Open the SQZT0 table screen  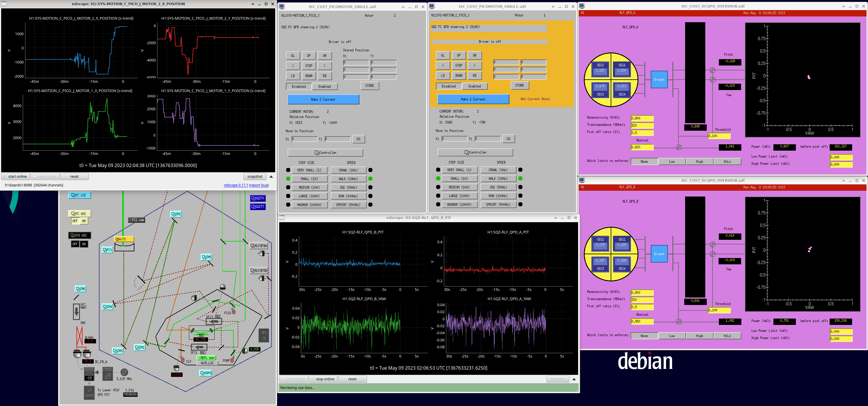tap(258, 198)
